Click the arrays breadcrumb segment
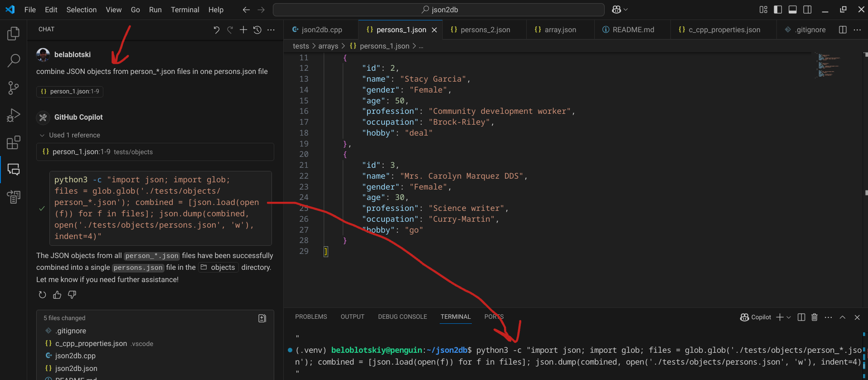This screenshot has width=868, height=380. click(328, 46)
